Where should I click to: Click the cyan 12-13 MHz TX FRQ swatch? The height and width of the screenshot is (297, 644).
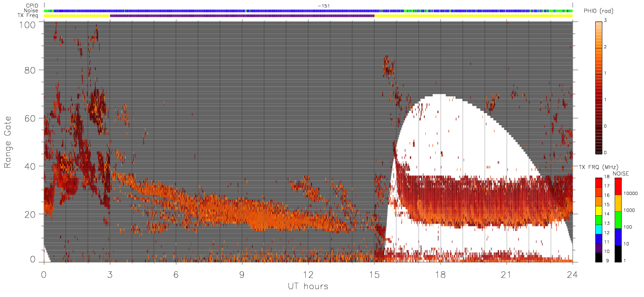point(599,229)
